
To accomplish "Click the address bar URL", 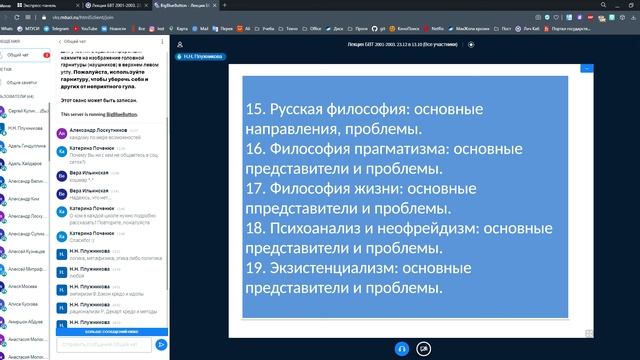I will (x=83, y=18).
